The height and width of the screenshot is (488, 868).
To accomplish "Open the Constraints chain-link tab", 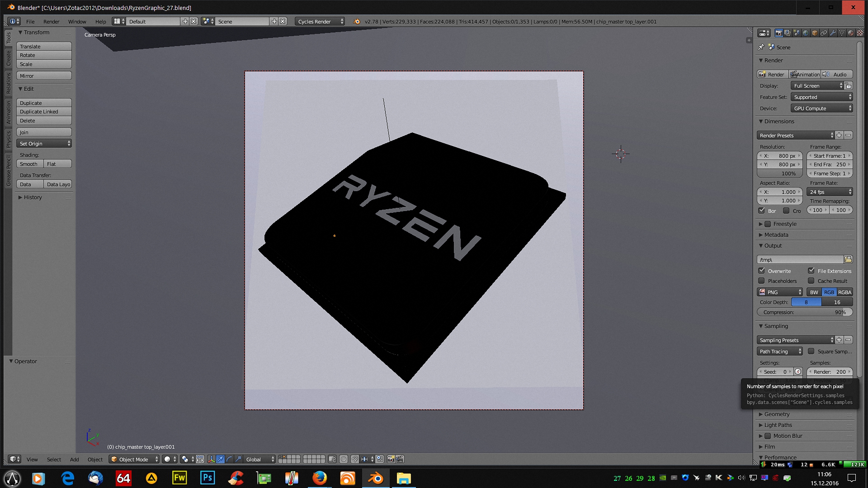I will point(824,33).
